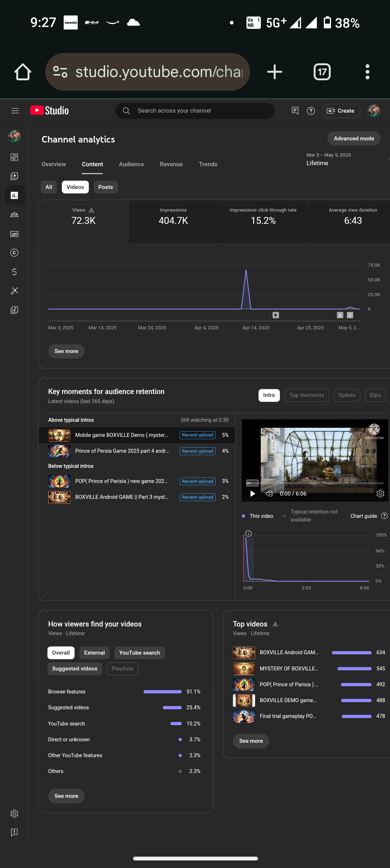Switch to the Trends tab

click(x=208, y=164)
